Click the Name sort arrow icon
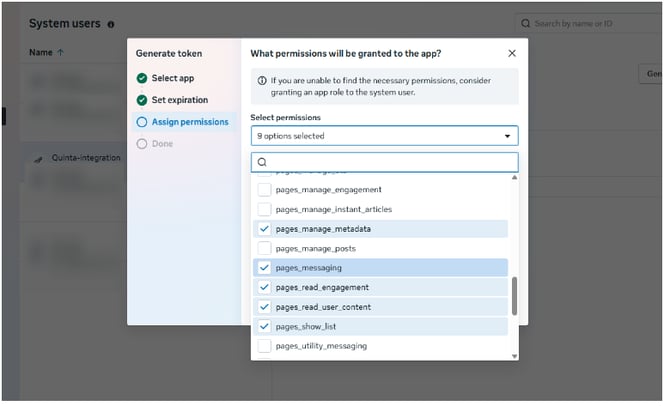The width and height of the screenshot is (670, 406). [x=61, y=53]
